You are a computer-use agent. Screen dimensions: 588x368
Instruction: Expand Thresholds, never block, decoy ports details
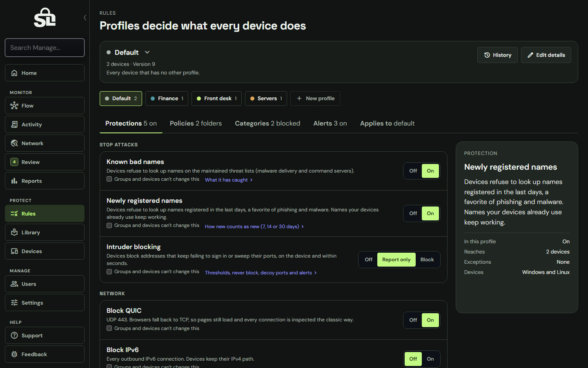pos(261,273)
